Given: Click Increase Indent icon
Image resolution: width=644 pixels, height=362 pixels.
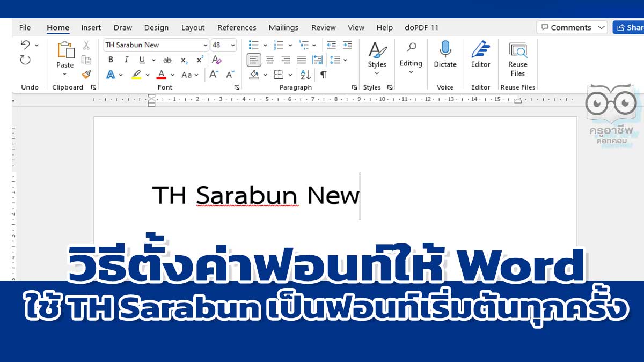Looking at the screenshot, I should (x=347, y=45).
